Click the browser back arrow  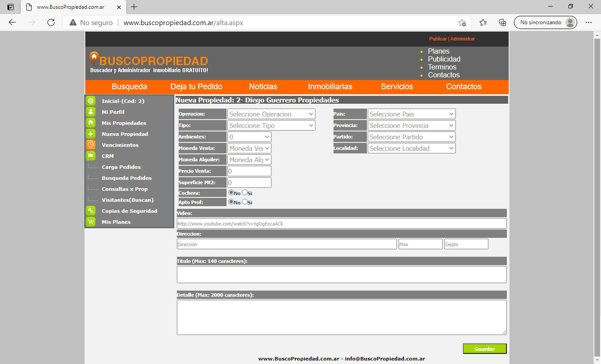12,22
